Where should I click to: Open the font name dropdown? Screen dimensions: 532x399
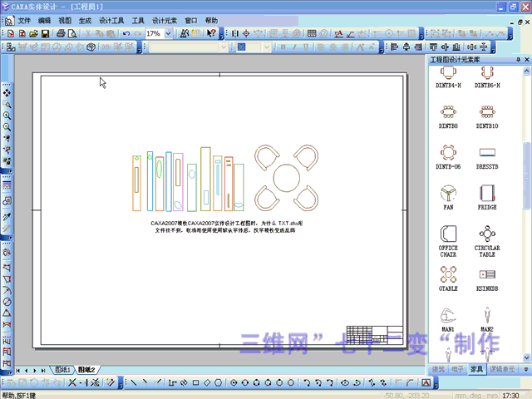pos(224,47)
